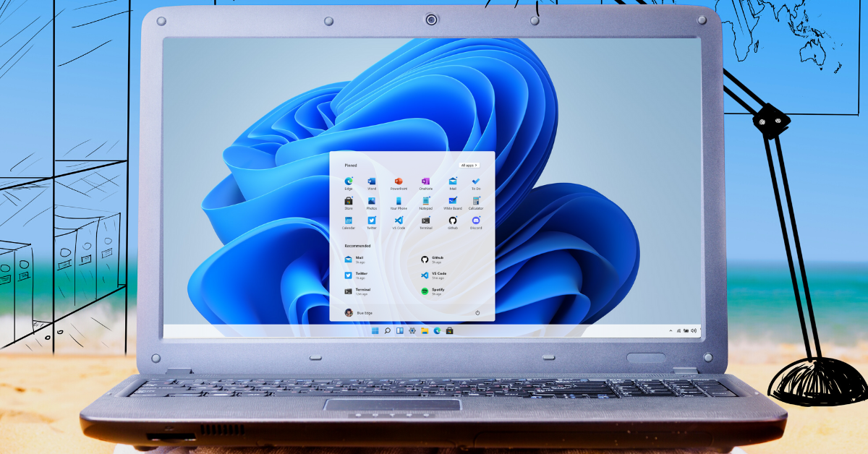
Task: Expand the All apps list
Action: coord(469,165)
